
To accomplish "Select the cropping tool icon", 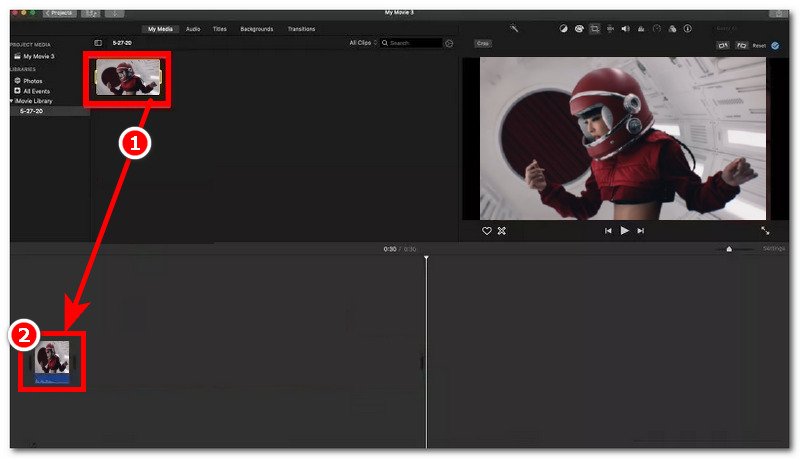I will point(594,29).
